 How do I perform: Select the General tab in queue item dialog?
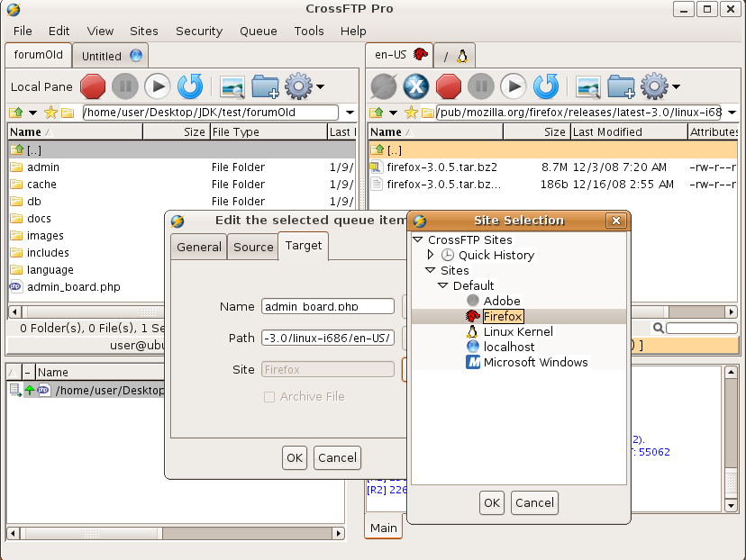tap(199, 248)
